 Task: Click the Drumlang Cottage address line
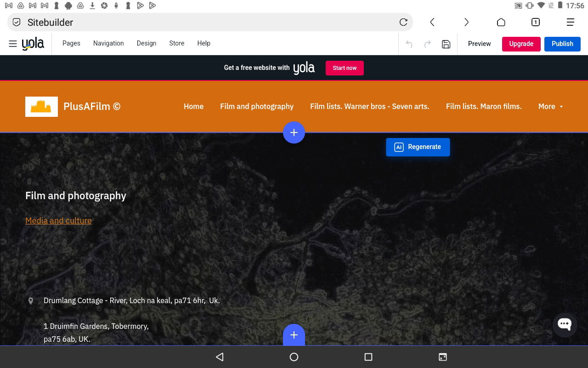coord(132,300)
